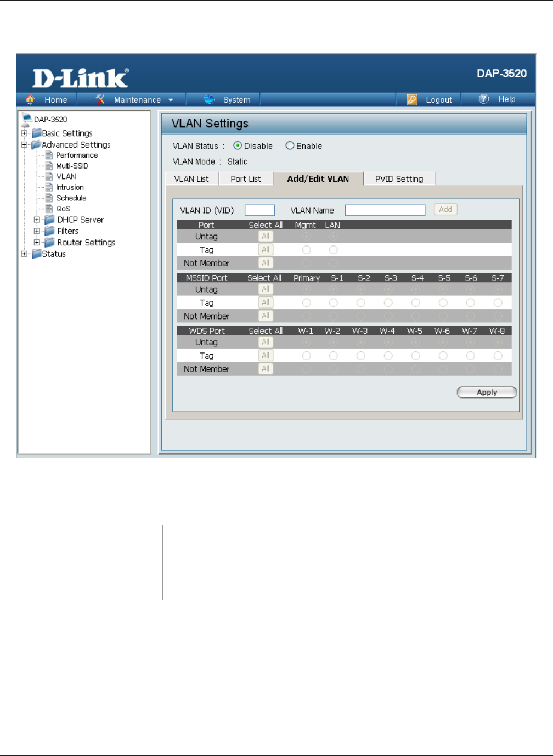553x756 pixels.
Task: Expand the Router Settings tree node
Action: coord(37,242)
